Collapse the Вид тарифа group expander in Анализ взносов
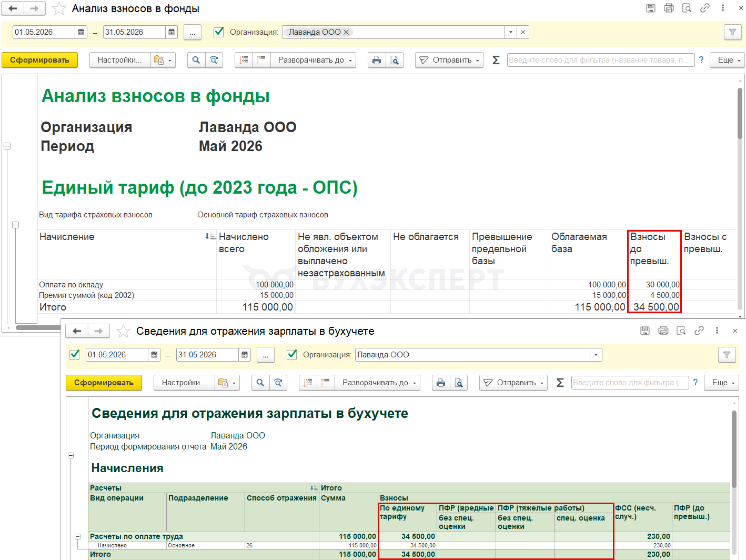The height and width of the screenshot is (560, 746). tap(16, 225)
